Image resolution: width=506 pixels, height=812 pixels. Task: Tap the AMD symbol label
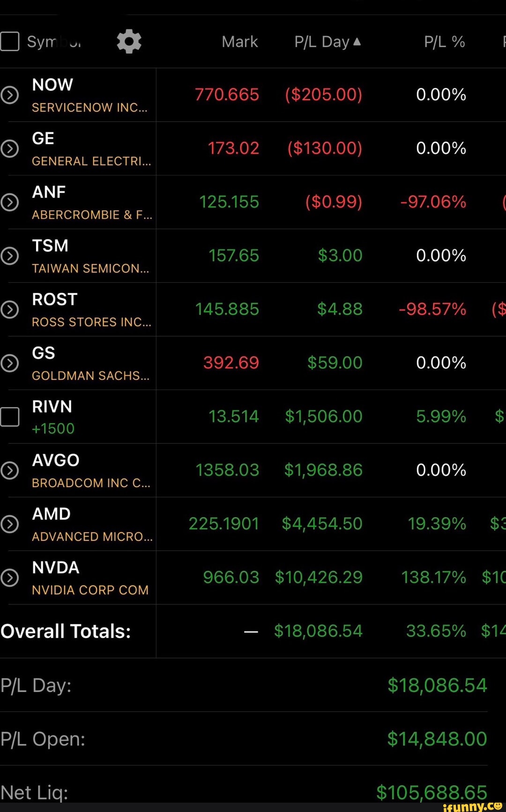click(x=52, y=514)
